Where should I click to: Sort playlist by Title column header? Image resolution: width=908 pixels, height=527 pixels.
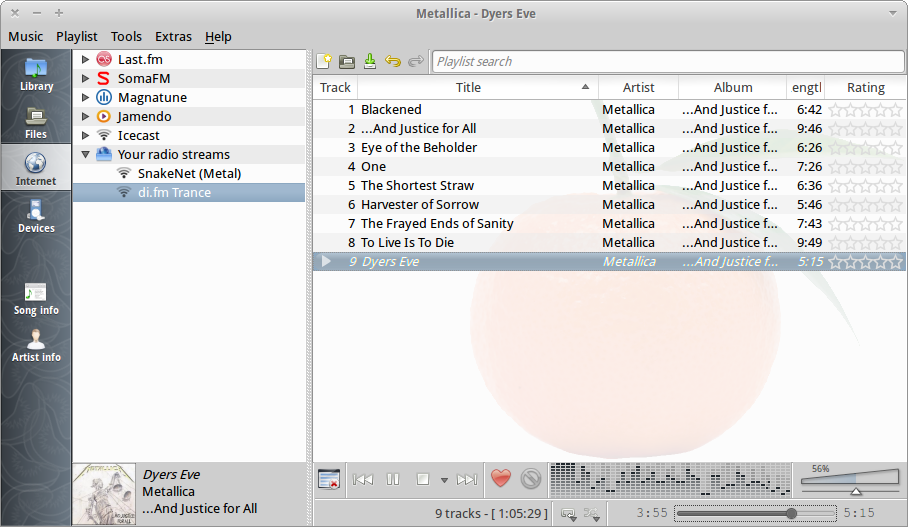[478, 87]
